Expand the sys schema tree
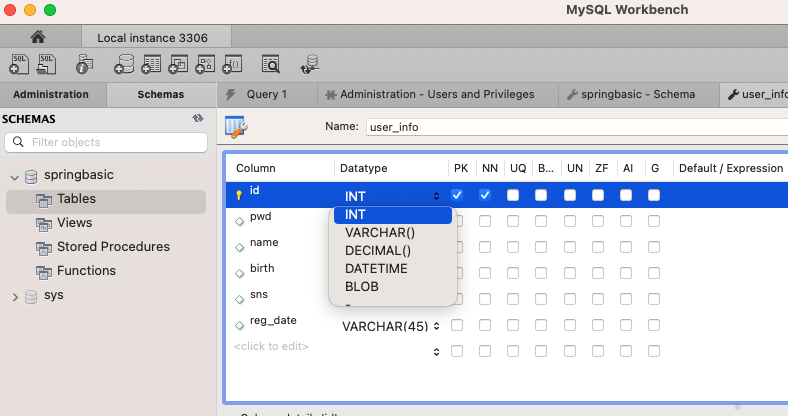 tap(15, 297)
